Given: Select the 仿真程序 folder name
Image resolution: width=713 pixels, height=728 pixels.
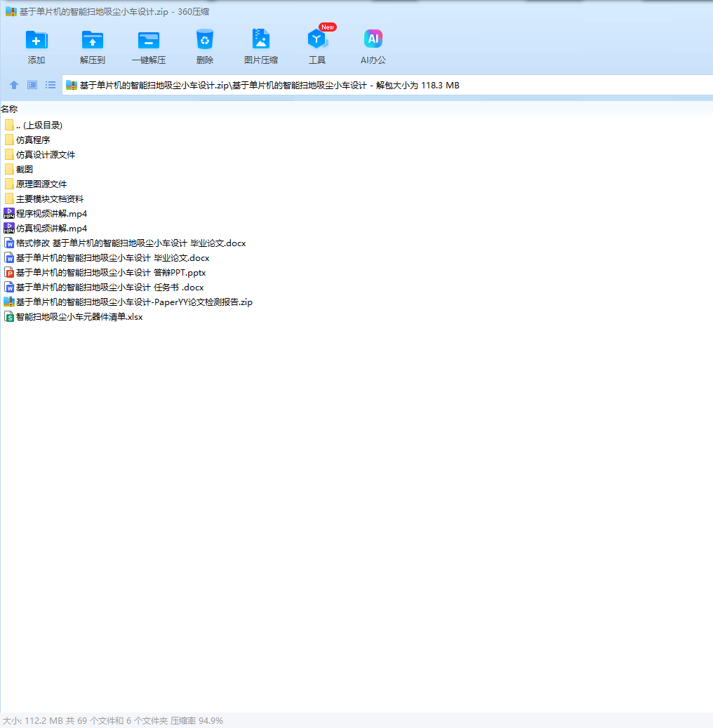Looking at the screenshot, I should pos(33,140).
